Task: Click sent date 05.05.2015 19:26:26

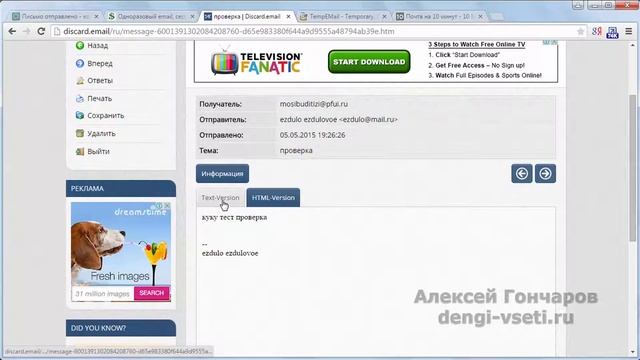Action: click(x=312, y=135)
